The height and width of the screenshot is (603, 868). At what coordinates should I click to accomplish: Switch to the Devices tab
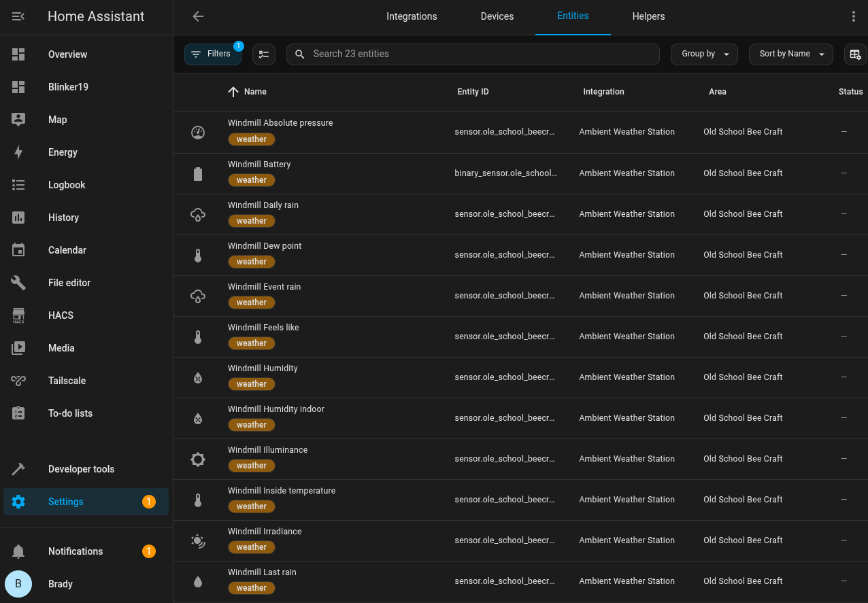(x=497, y=16)
